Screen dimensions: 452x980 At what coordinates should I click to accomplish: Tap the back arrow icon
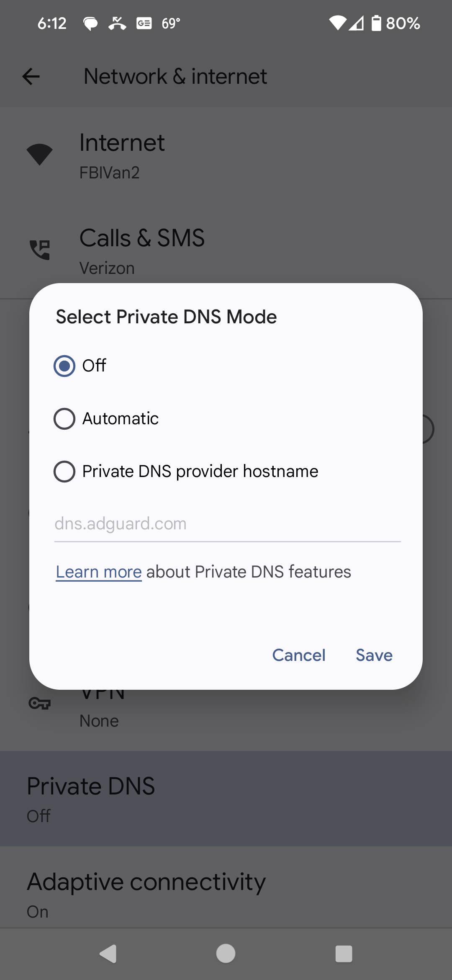pos(31,77)
